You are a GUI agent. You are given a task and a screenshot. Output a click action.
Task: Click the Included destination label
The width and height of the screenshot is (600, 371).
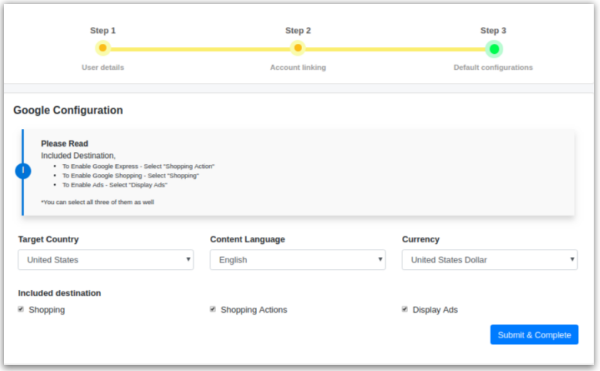(59, 293)
